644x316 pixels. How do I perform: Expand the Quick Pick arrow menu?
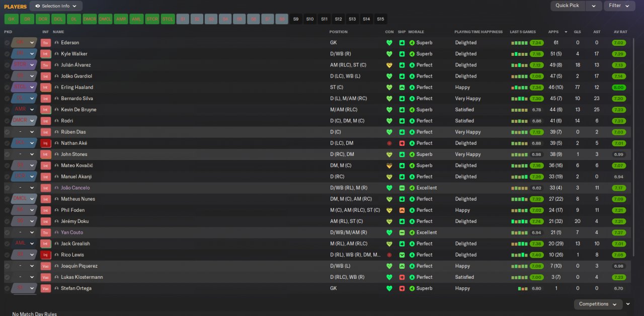594,6
